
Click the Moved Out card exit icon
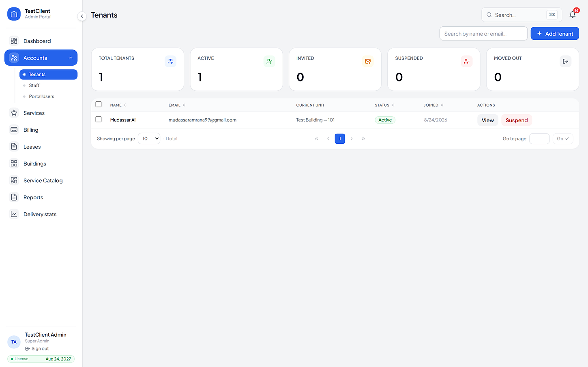point(566,61)
